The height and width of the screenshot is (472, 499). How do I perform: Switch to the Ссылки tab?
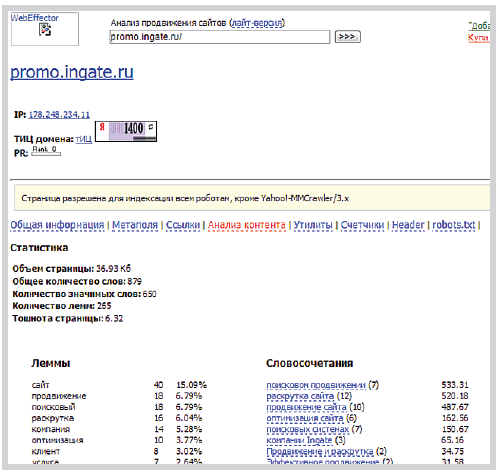tap(183, 225)
